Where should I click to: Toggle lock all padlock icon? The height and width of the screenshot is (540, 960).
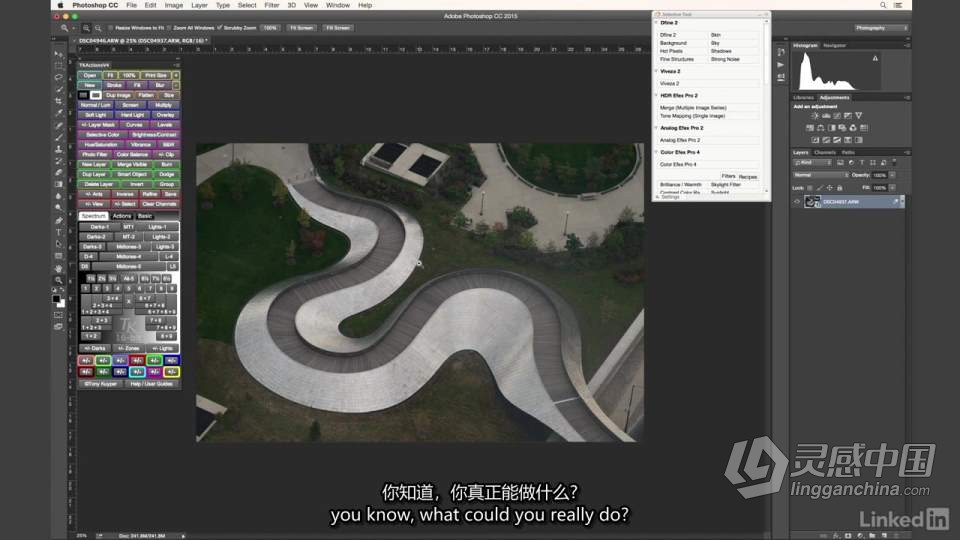pyautogui.click(x=839, y=188)
